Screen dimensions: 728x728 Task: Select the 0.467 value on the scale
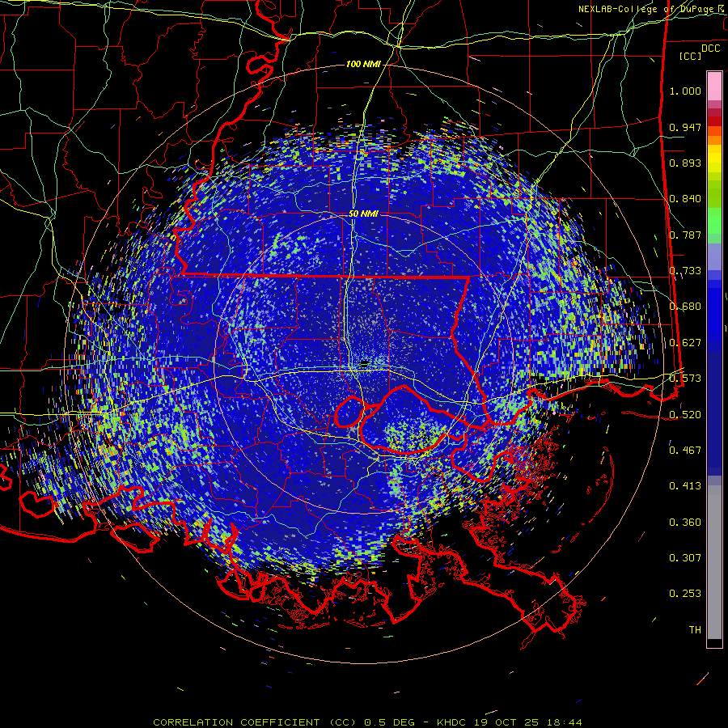click(685, 450)
